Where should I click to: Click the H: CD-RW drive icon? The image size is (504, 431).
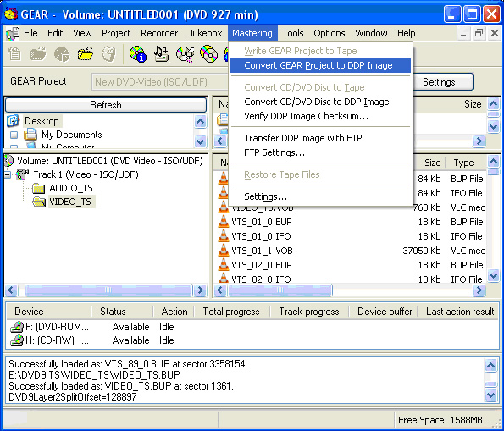click(17, 340)
